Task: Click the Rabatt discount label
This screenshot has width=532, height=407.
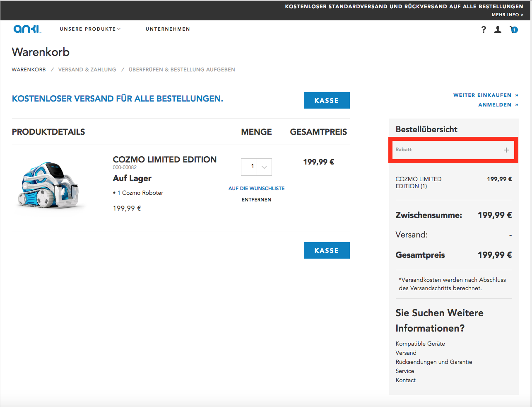Action: click(404, 150)
